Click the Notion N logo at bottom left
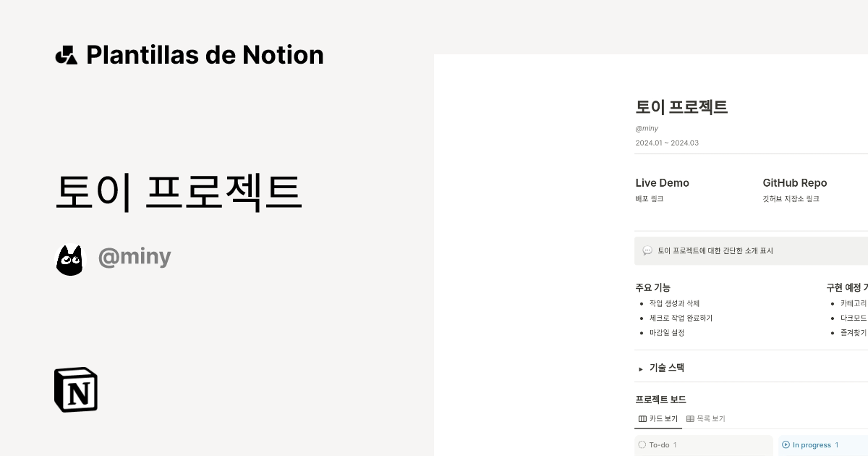The height and width of the screenshot is (456, 868). coord(75,390)
